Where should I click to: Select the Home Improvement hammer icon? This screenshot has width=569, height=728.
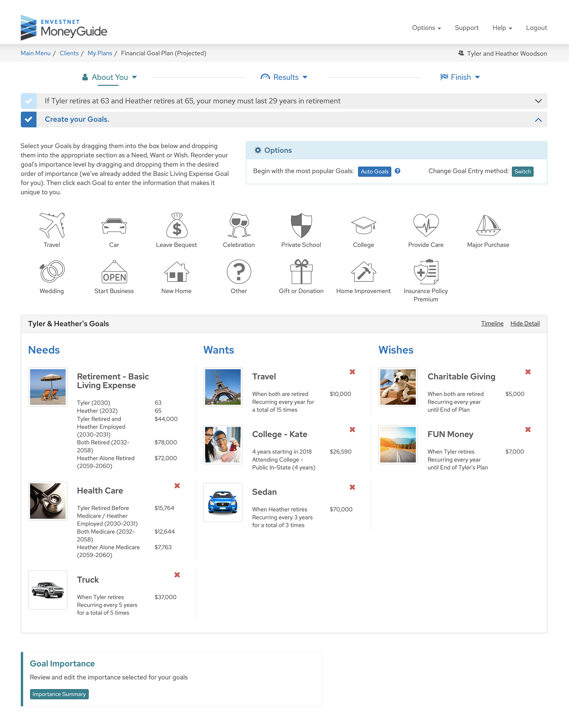[364, 272]
